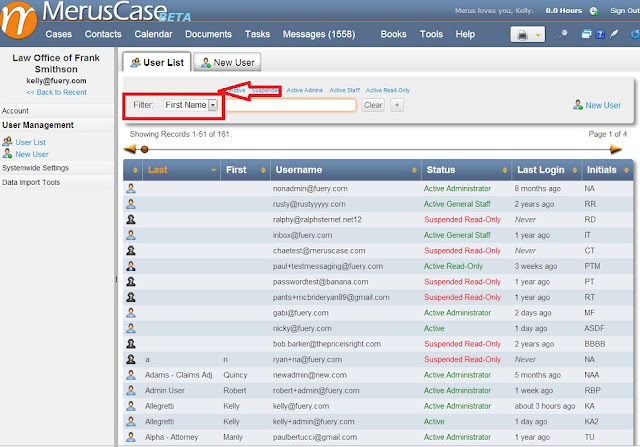Open search with the magnifier icon
Screen dimensions: 640x447
pos(563,34)
